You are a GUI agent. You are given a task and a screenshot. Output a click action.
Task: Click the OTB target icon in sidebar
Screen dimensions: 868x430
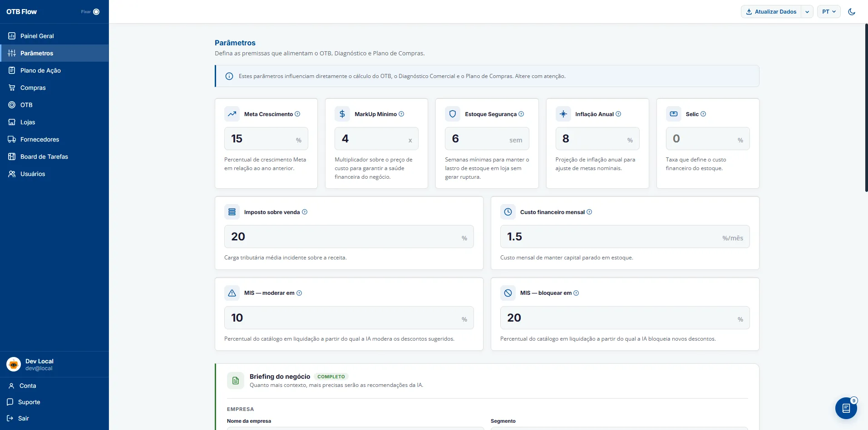(x=12, y=105)
